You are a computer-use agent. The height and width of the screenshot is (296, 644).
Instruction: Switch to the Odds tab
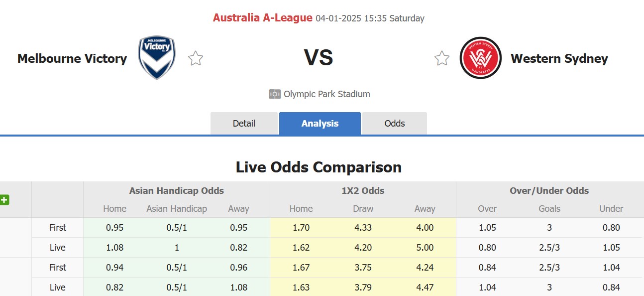click(394, 123)
